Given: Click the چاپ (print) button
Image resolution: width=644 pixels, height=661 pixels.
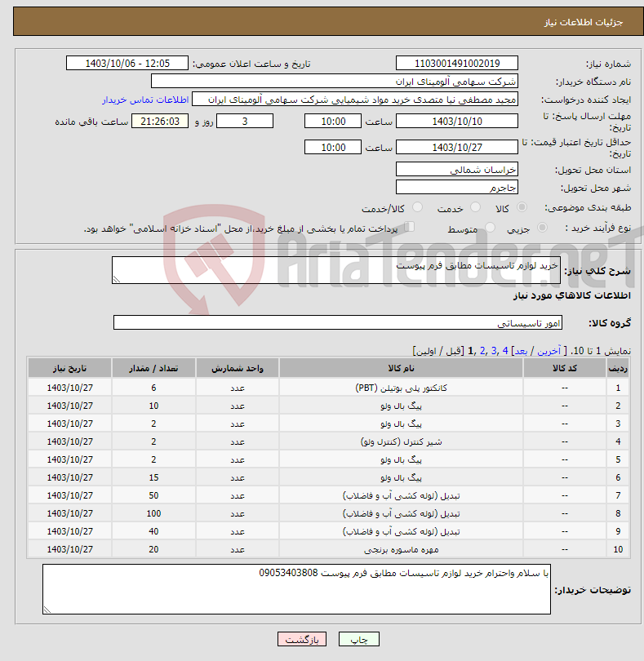Looking at the screenshot, I should pyautogui.click(x=359, y=639).
